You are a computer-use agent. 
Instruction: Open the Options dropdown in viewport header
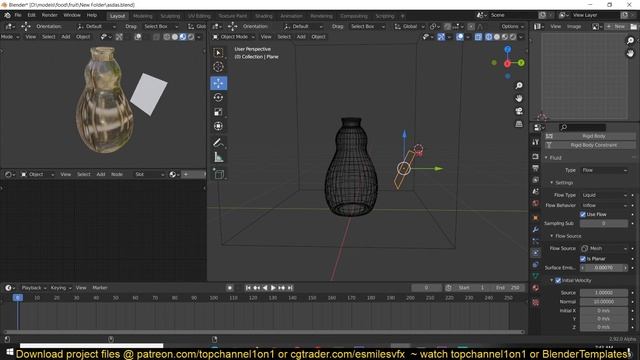pos(512,26)
